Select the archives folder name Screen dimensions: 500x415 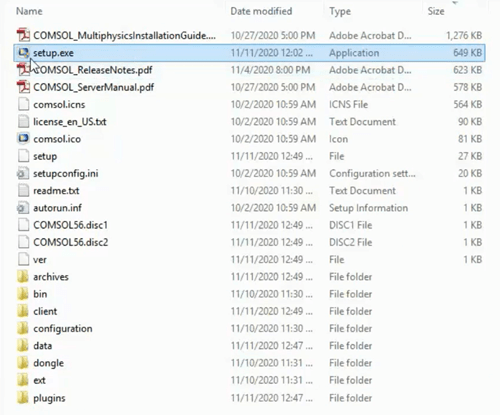point(51,277)
